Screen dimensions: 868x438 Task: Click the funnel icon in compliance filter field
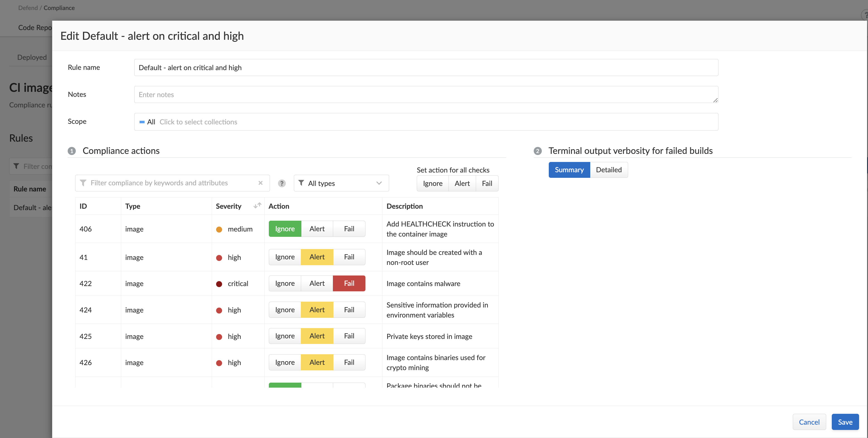pos(83,183)
